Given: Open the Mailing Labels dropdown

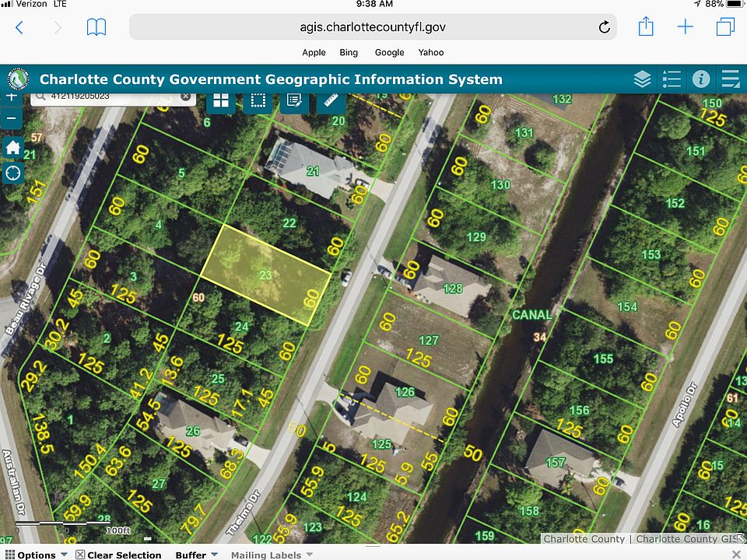Looking at the screenshot, I should [x=272, y=555].
